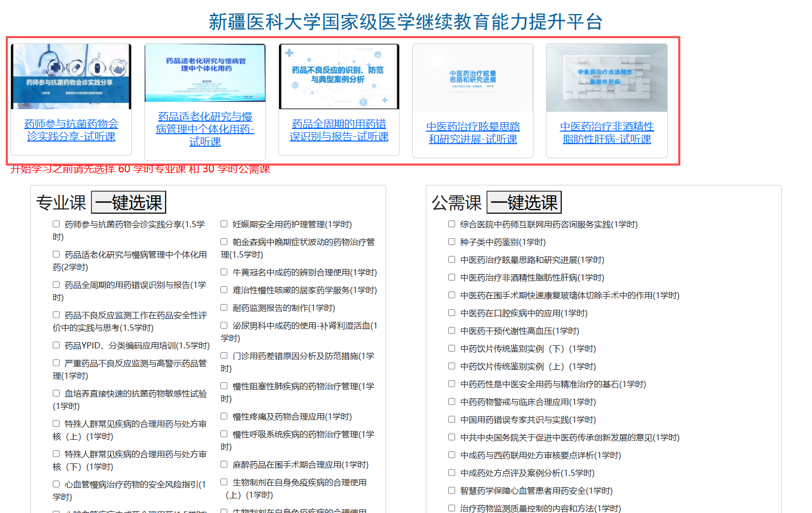The width and height of the screenshot is (812, 513).
Task: Follow the 药品适老化研究与慢病管理中个体化用药-试听课 link
Action: click(205, 129)
